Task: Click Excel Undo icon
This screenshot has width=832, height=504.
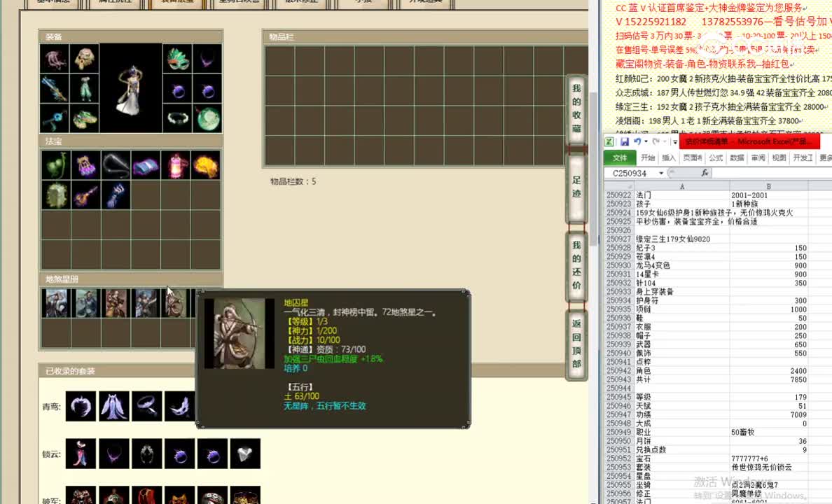Action: 637,141
